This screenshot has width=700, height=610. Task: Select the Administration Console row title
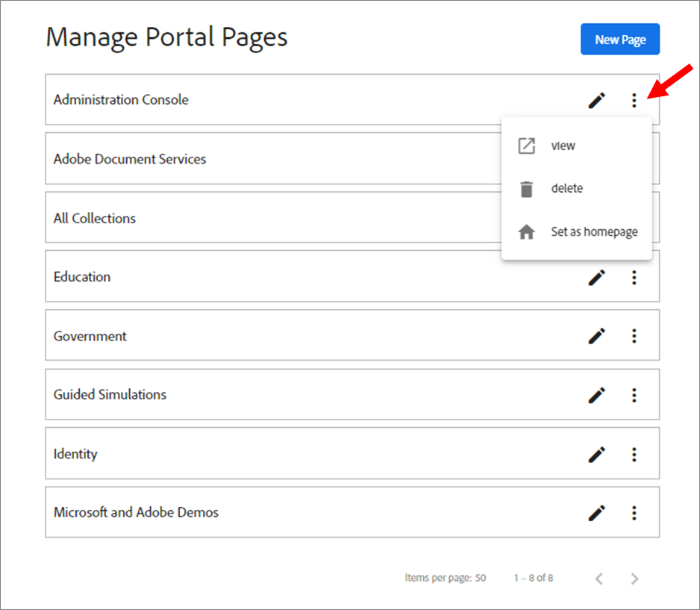[x=121, y=99]
